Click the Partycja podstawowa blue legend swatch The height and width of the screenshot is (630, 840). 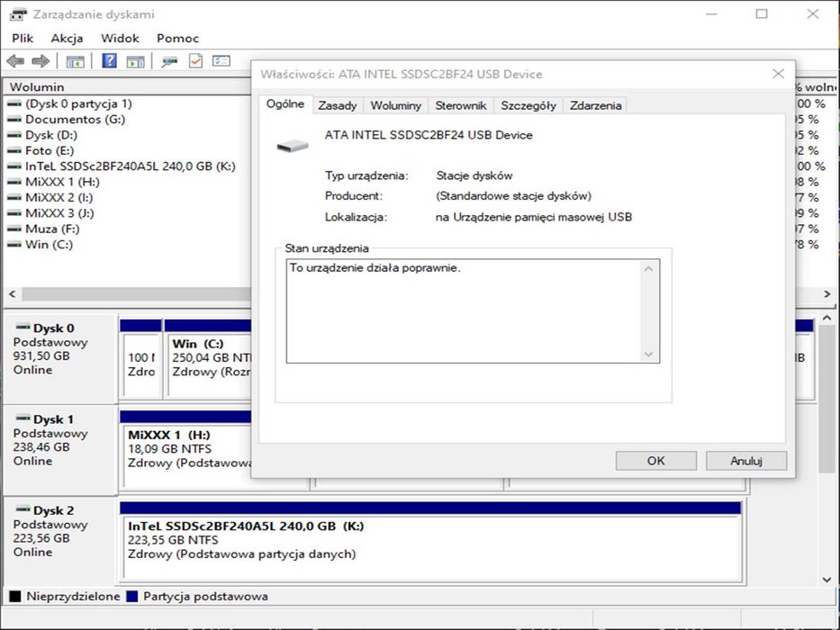coord(131,596)
